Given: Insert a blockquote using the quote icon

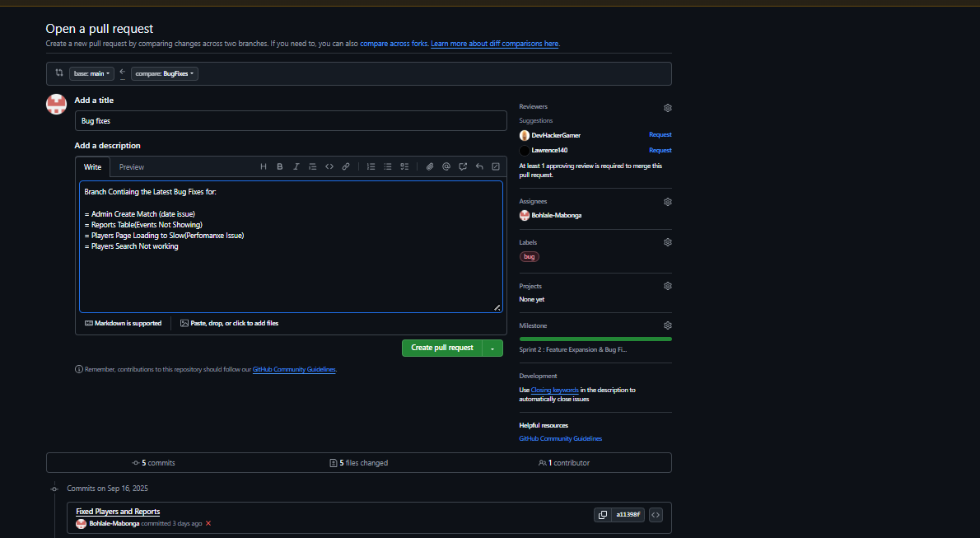Looking at the screenshot, I should (313, 166).
